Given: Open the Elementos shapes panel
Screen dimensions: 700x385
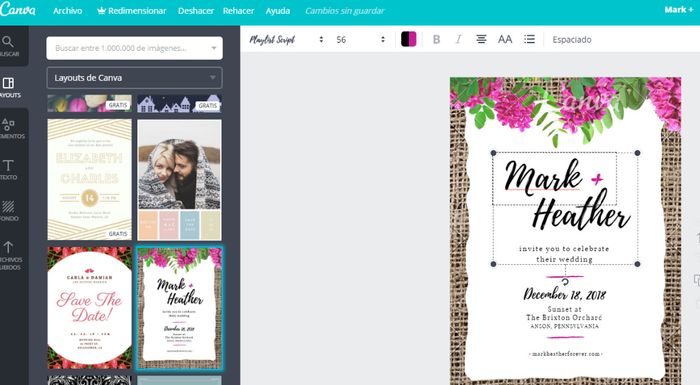Looking at the screenshot, I should [x=8, y=128].
